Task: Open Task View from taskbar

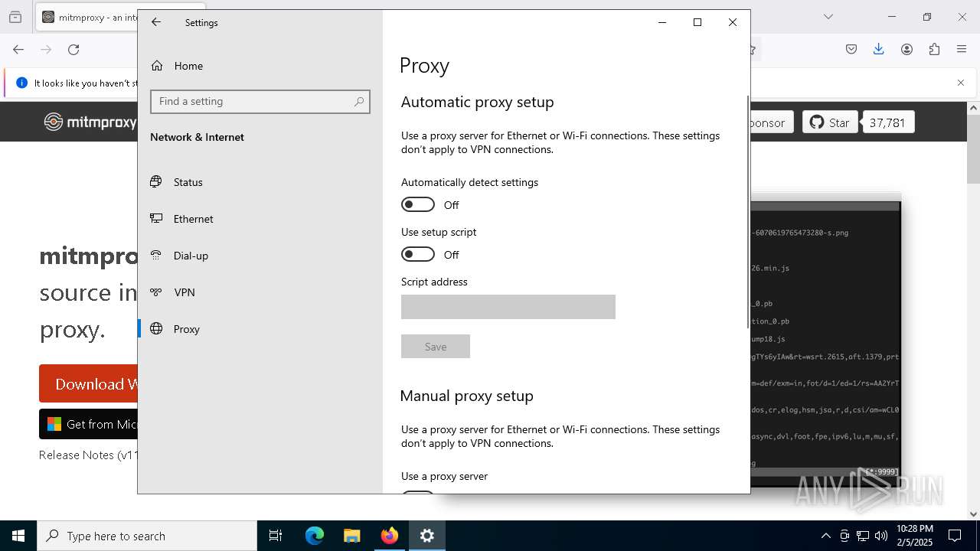Action: 276,536
